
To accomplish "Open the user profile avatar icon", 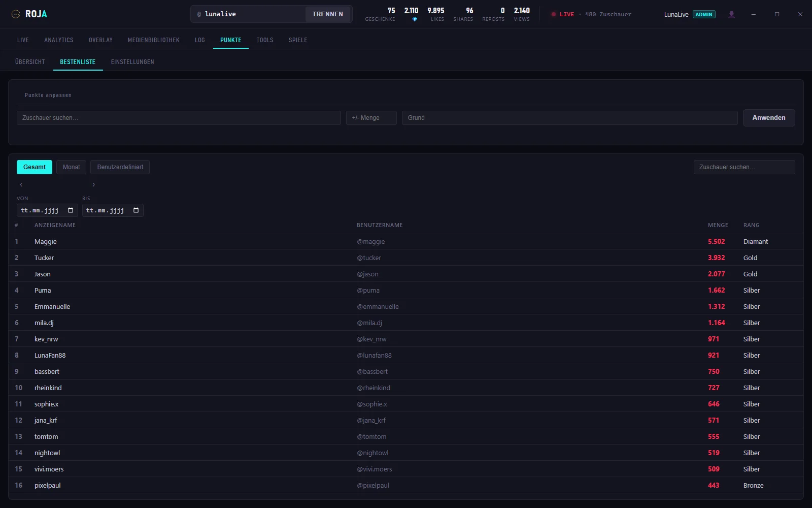I will pyautogui.click(x=731, y=14).
